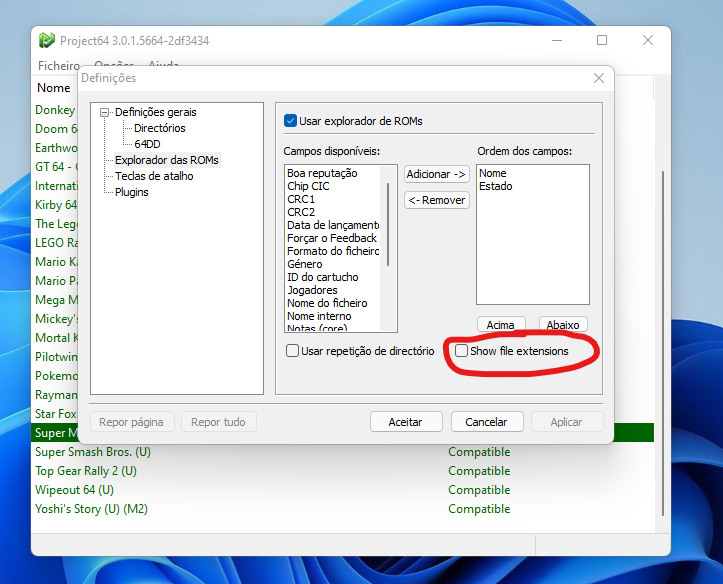
Task: Select Estado in Ordem dos campos list
Action: click(496, 186)
